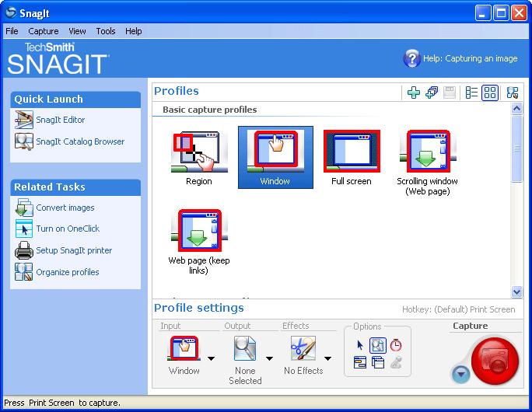Toggle timer capture option
Screen dimensions: 532x412
click(396, 345)
